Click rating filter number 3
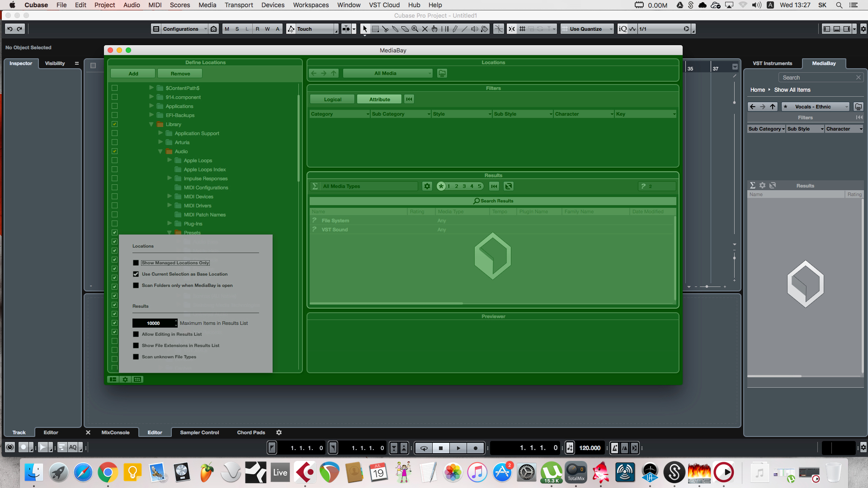Screen dimensions: 868x488 point(464,186)
